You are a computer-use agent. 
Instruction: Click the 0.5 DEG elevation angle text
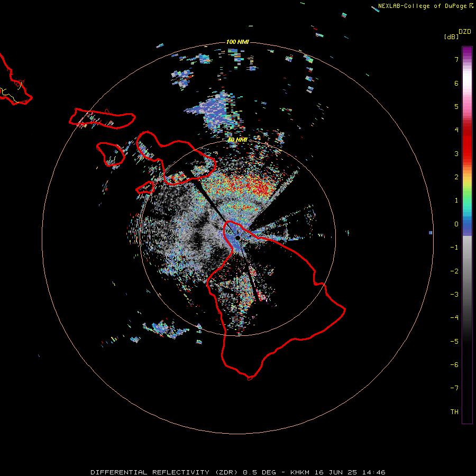[x=260, y=472]
